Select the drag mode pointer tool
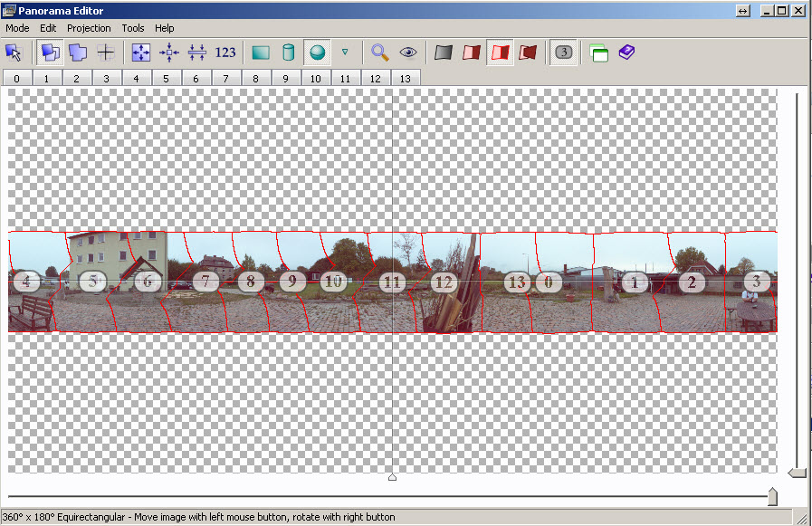This screenshot has width=812, height=526. coord(14,53)
